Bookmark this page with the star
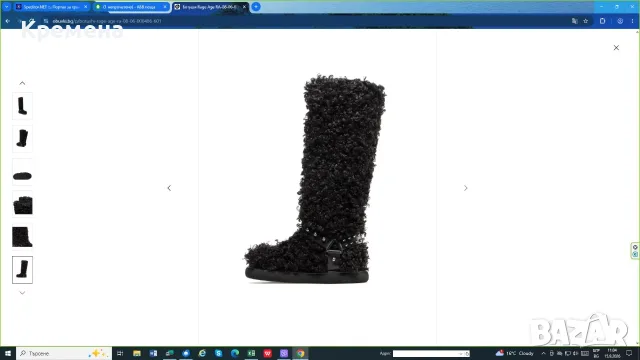 pyautogui.click(x=585, y=21)
